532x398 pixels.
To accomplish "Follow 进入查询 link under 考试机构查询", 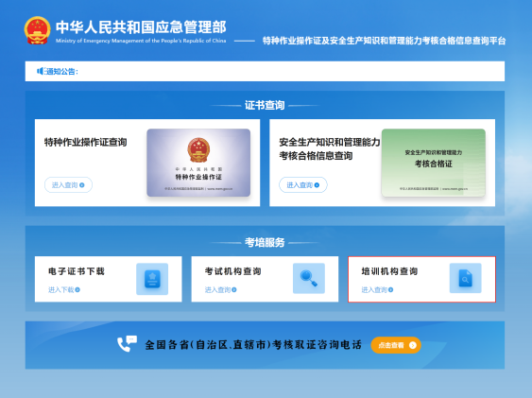I will coord(220,289).
